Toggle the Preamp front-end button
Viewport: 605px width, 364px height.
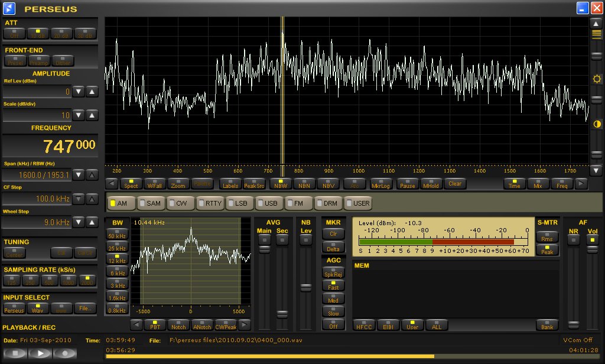pos(39,61)
